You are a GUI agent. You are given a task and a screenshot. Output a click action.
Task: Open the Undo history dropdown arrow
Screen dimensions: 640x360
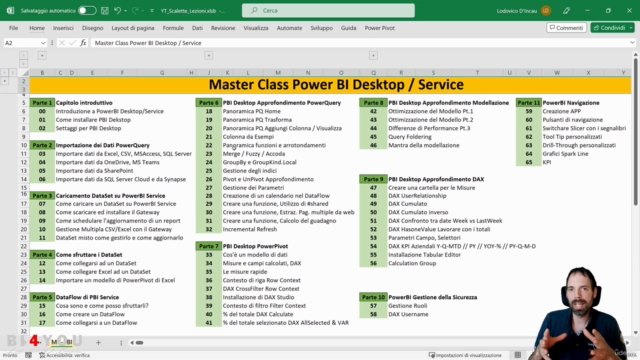[x=125, y=11]
